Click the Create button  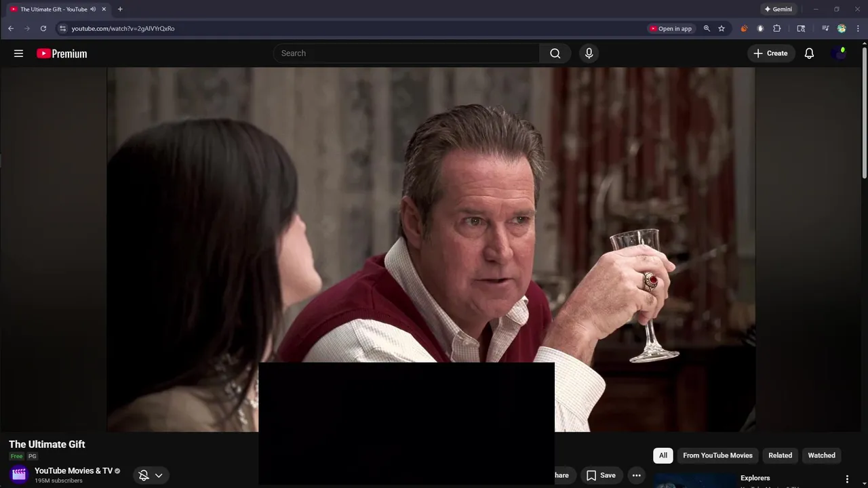coord(770,54)
